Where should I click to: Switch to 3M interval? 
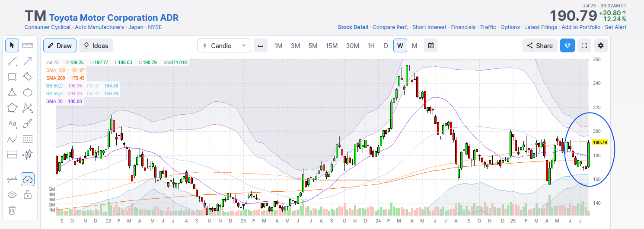tap(296, 45)
